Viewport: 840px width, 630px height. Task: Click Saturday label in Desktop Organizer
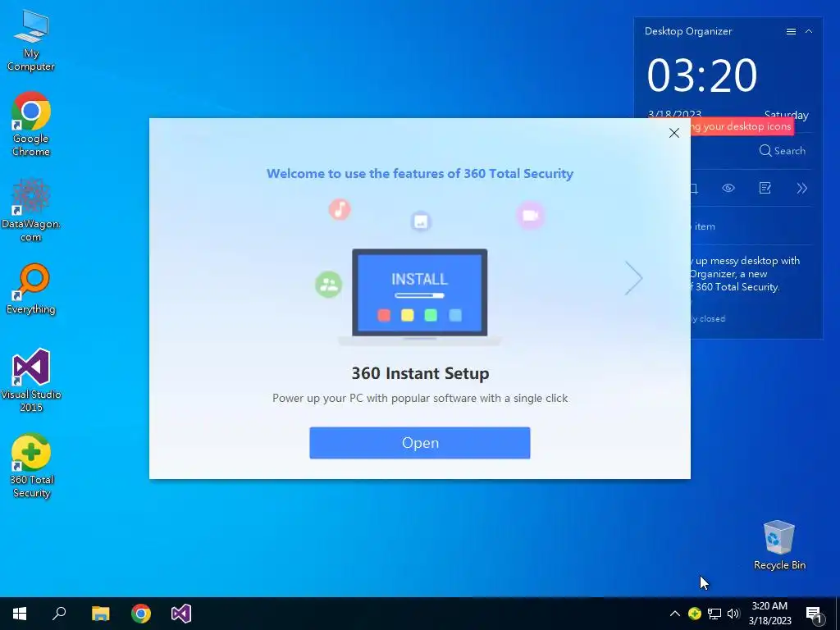pyautogui.click(x=787, y=115)
